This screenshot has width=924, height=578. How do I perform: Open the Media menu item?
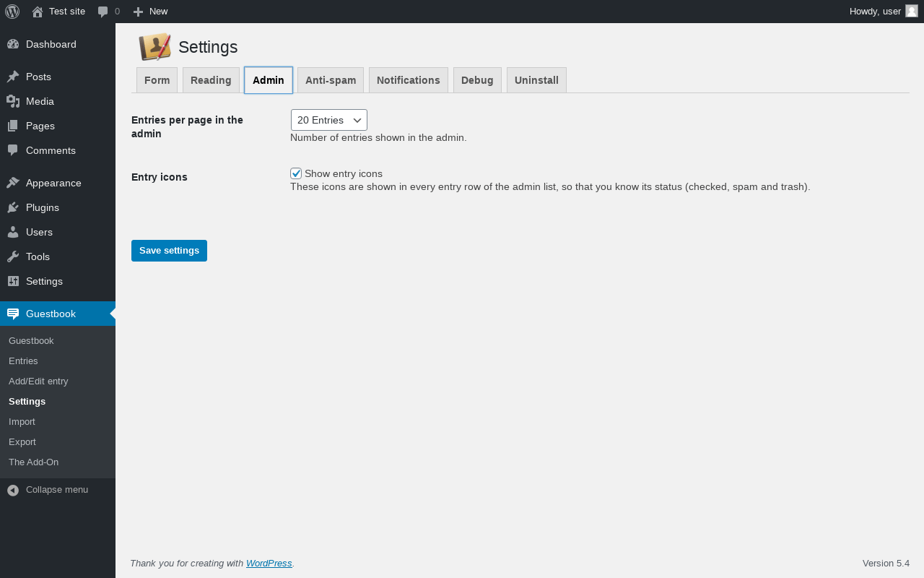click(58, 101)
